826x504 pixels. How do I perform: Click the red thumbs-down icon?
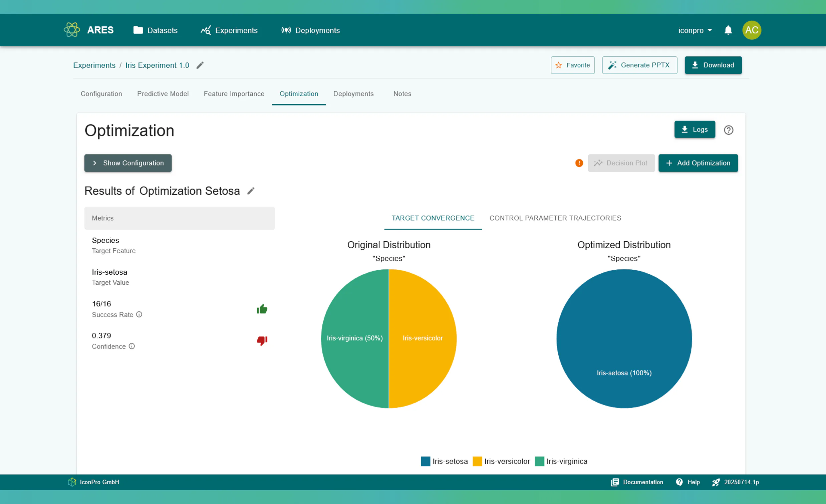tap(262, 340)
